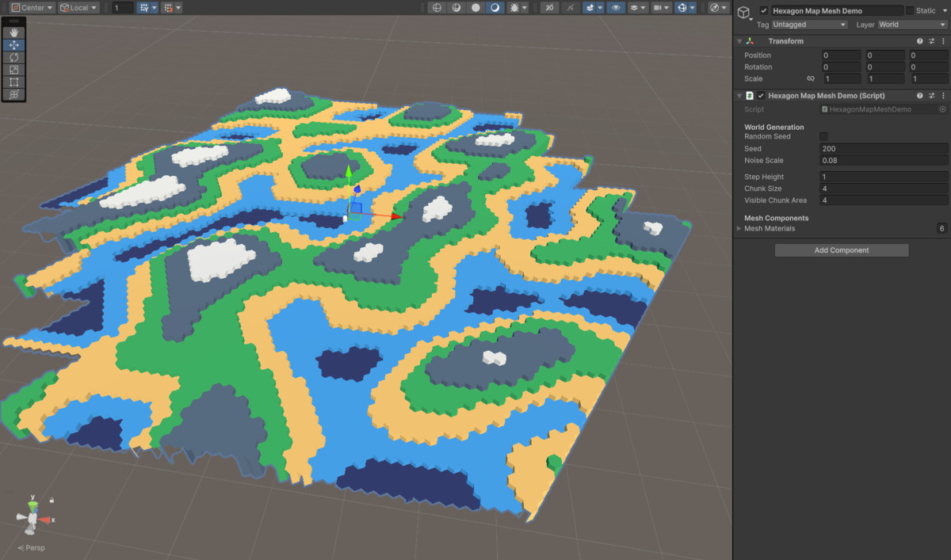This screenshot has width=951, height=560.
Task: Select the Scale tool
Action: click(14, 69)
